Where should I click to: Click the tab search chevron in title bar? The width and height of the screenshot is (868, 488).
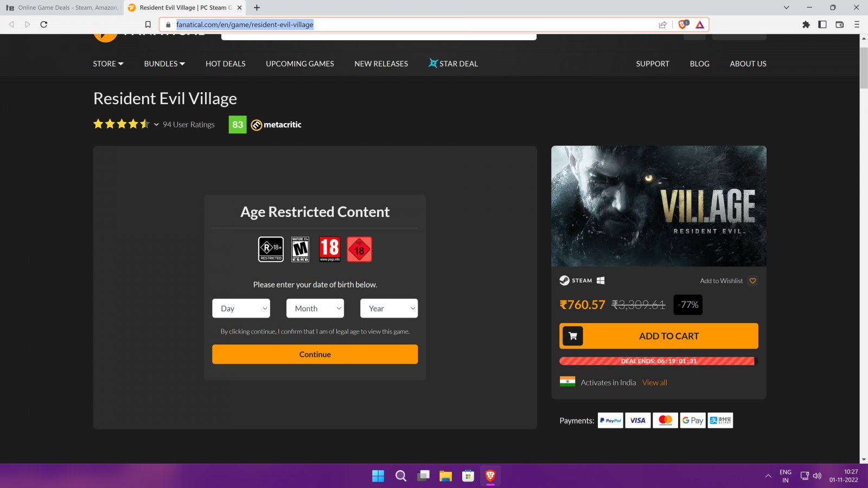coord(786,8)
